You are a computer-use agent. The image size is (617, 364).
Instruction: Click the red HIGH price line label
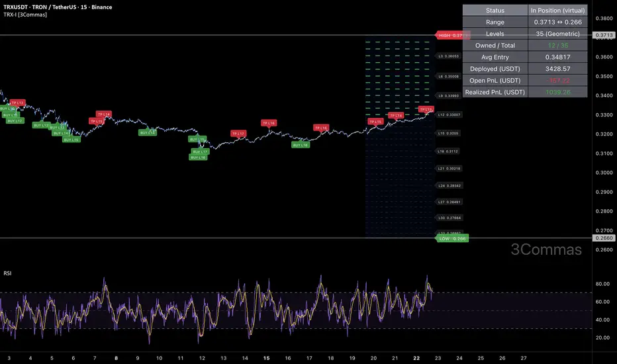[x=452, y=36]
